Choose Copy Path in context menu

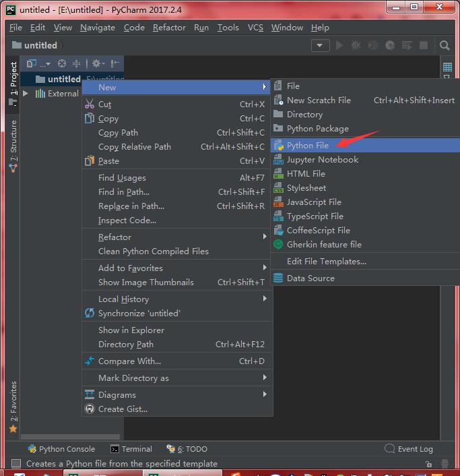point(176,133)
